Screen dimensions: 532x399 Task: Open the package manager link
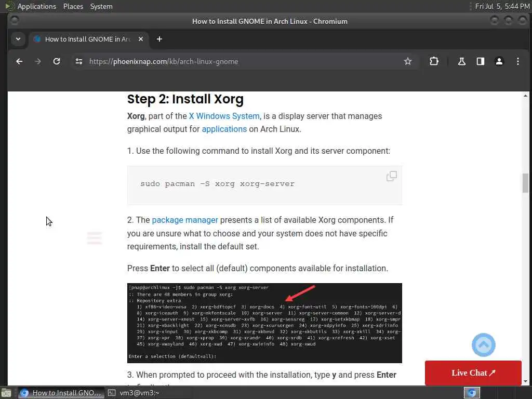pyautogui.click(x=185, y=220)
